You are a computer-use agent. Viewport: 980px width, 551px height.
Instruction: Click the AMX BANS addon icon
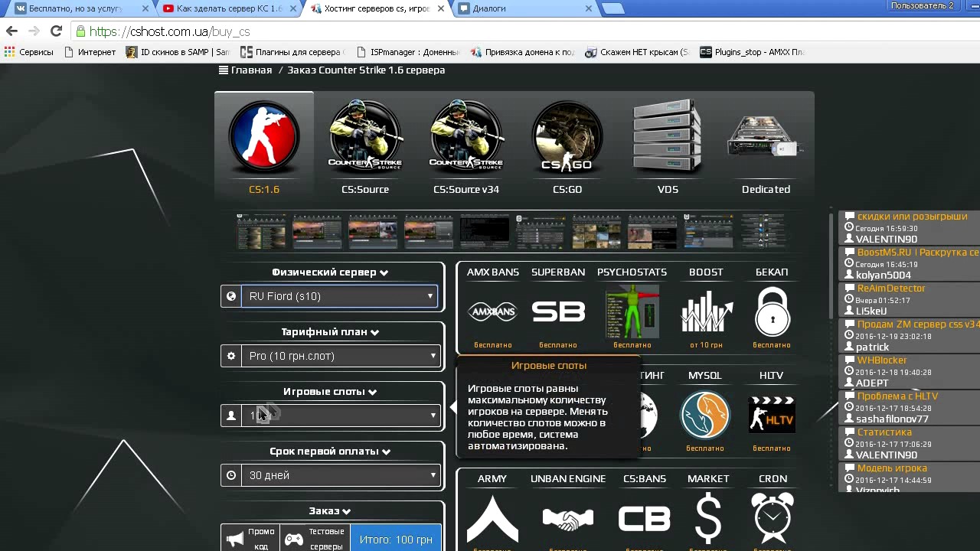pyautogui.click(x=492, y=311)
